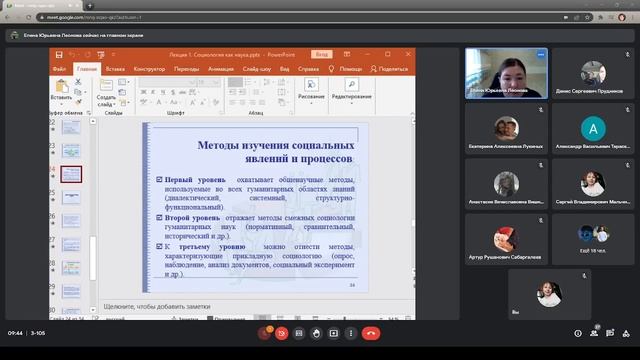
Task: Click the Italic К formatting icon
Action: (x=153, y=92)
